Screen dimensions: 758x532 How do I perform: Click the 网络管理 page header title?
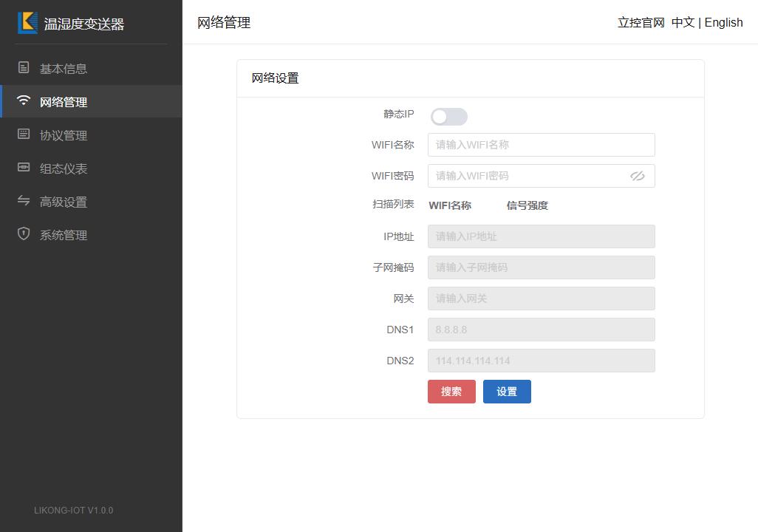tap(224, 23)
